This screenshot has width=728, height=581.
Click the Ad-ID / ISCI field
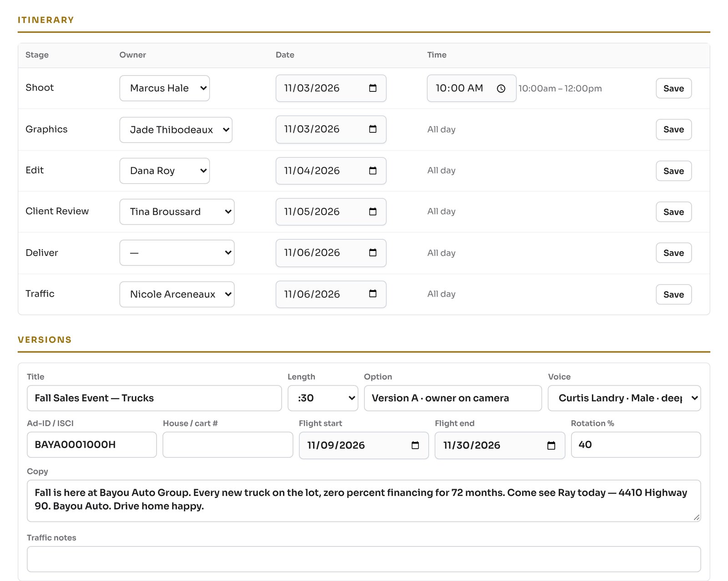pyautogui.click(x=92, y=445)
